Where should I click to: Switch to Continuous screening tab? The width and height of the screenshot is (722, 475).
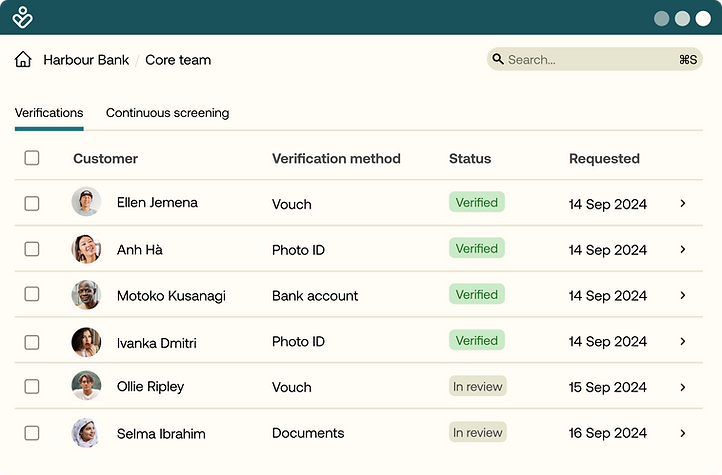[x=167, y=113]
